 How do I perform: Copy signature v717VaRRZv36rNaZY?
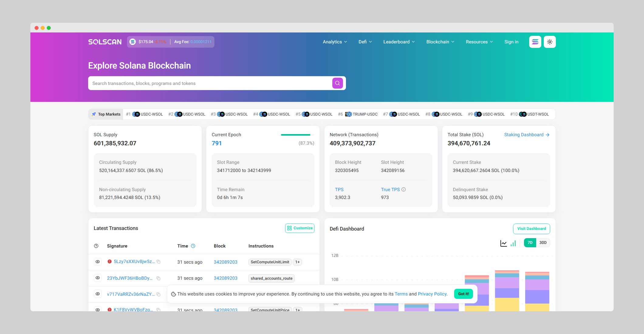pyautogui.click(x=159, y=294)
